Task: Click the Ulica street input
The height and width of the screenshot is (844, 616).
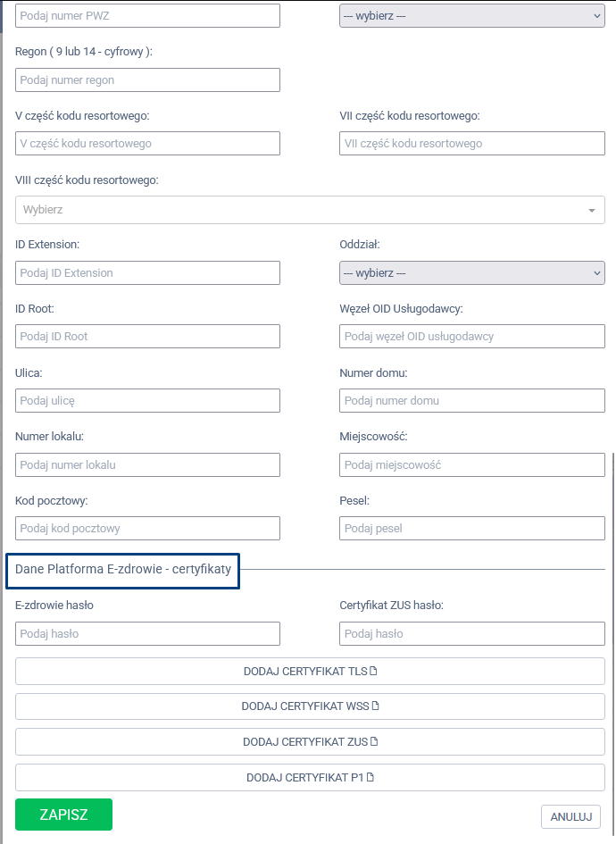Action: pos(147,400)
